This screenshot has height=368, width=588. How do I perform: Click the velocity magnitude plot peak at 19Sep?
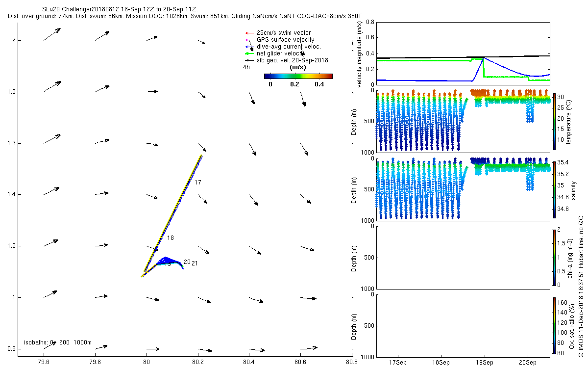coord(484,58)
